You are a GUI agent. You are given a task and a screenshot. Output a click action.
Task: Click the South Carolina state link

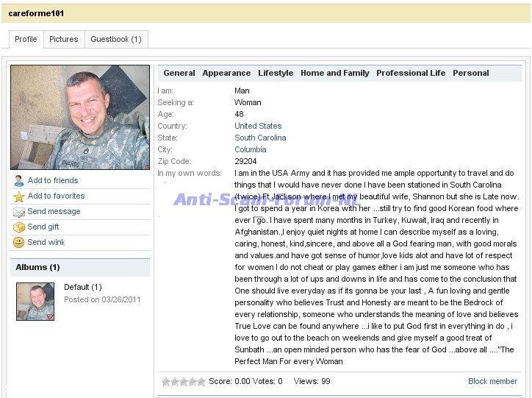[260, 138]
